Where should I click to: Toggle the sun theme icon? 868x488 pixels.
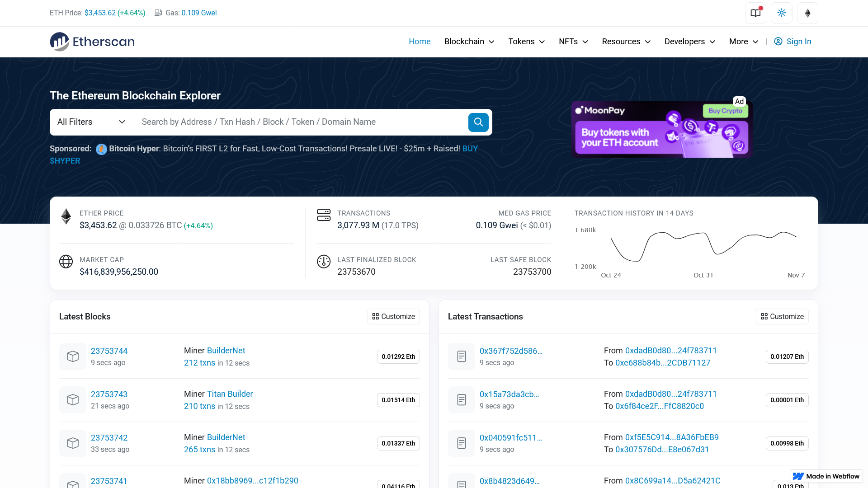tap(782, 13)
